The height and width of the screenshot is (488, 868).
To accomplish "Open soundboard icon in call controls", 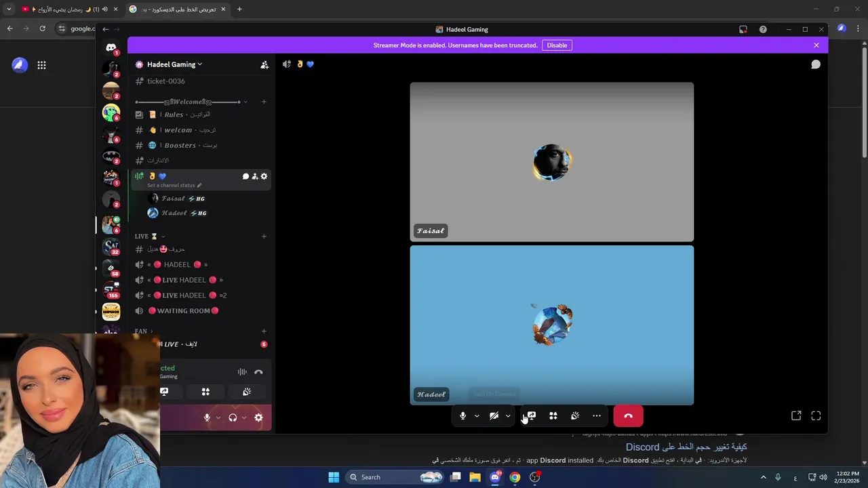I will tap(575, 416).
